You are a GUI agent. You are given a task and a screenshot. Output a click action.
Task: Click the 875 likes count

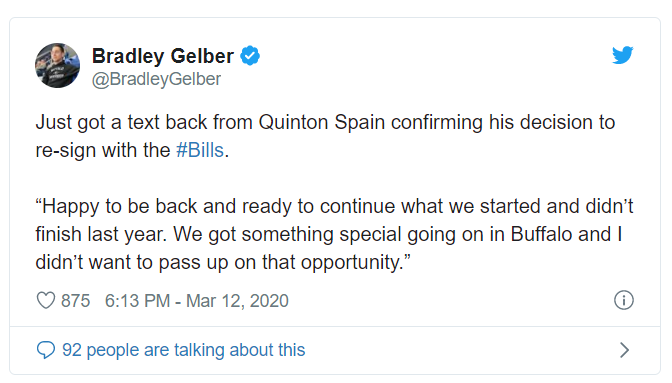click(75, 301)
